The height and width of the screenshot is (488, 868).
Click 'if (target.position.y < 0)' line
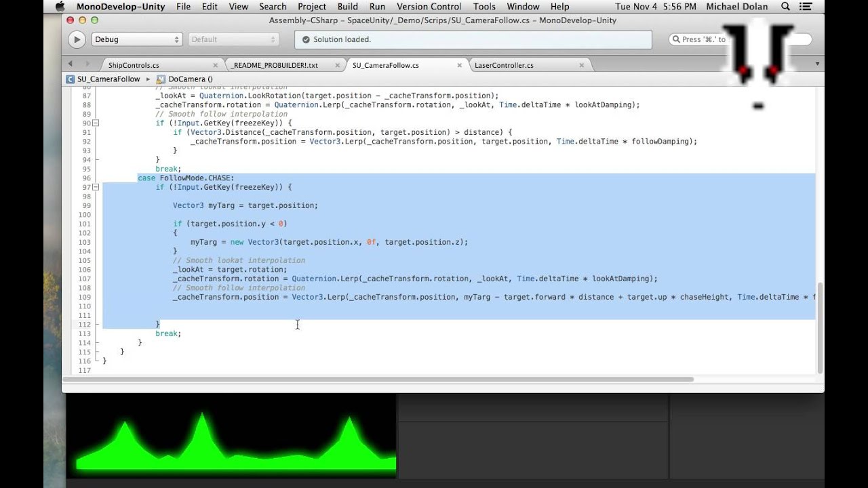(230, 224)
